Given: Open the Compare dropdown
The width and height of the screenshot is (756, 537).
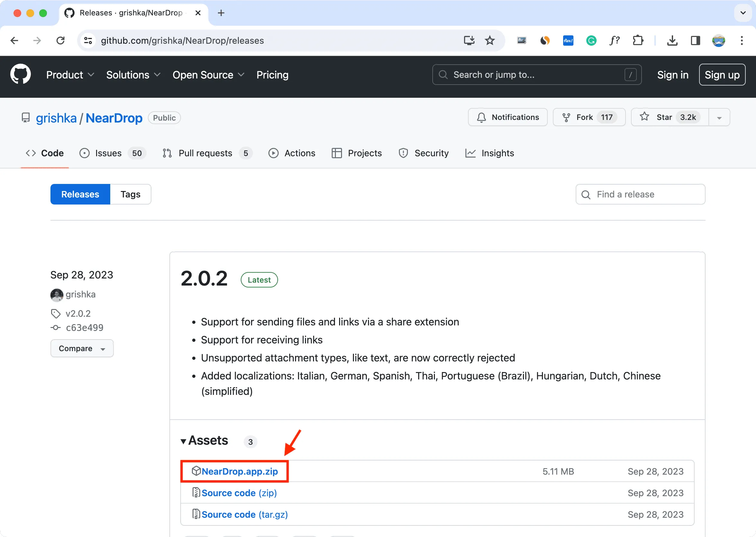Looking at the screenshot, I should (82, 348).
